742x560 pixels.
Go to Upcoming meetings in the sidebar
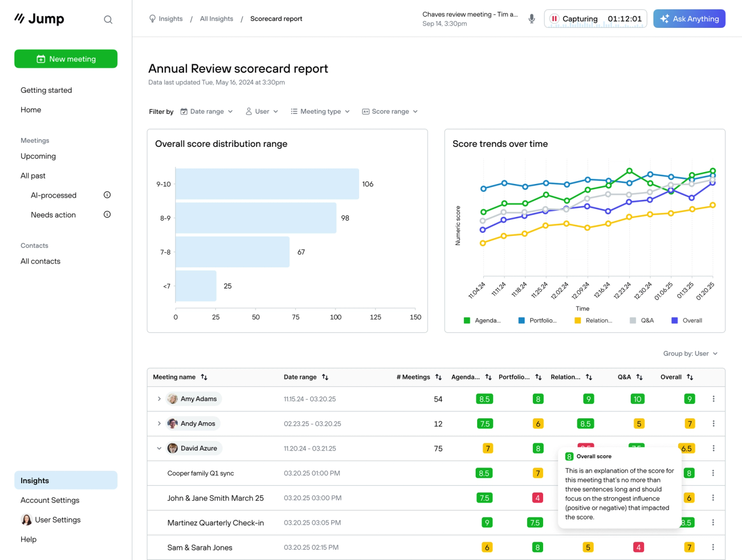coord(38,156)
